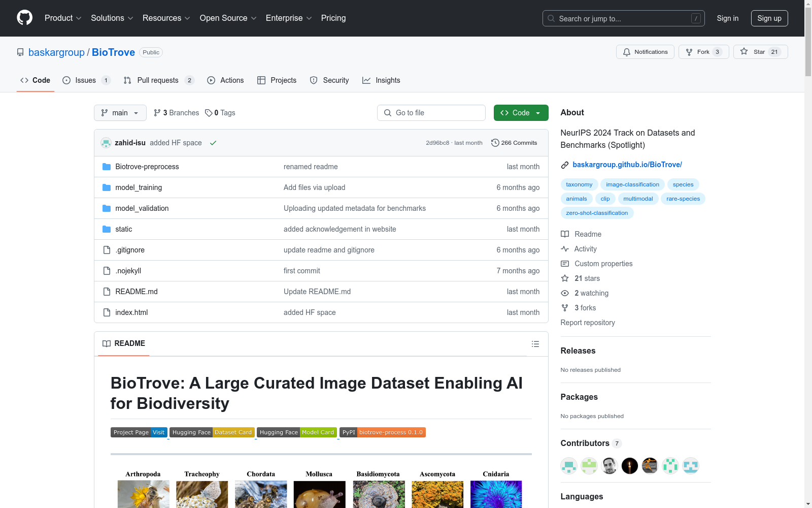Expand the Solutions menu

[112, 18]
